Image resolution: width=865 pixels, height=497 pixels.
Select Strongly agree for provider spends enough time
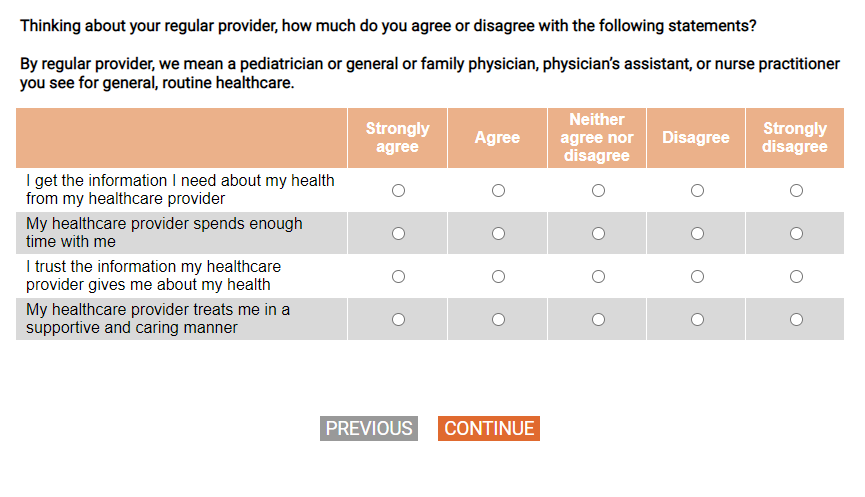[398, 233]
